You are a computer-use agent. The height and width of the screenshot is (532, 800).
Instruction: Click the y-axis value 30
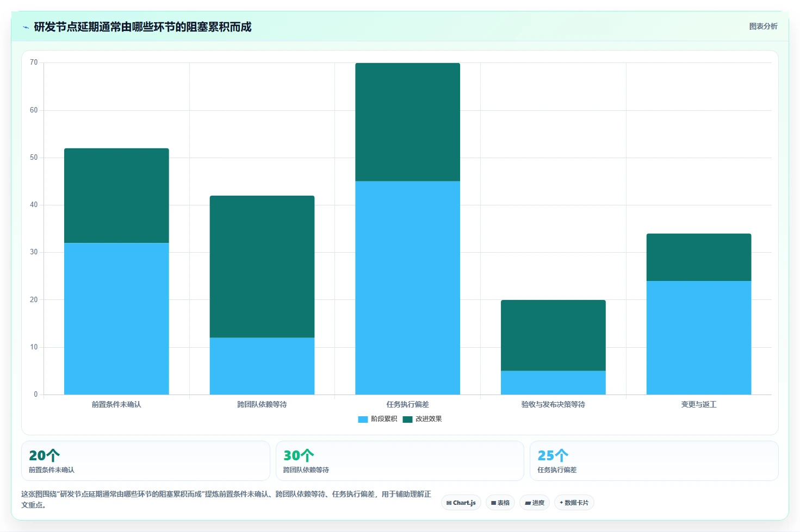tap(34, 252)
